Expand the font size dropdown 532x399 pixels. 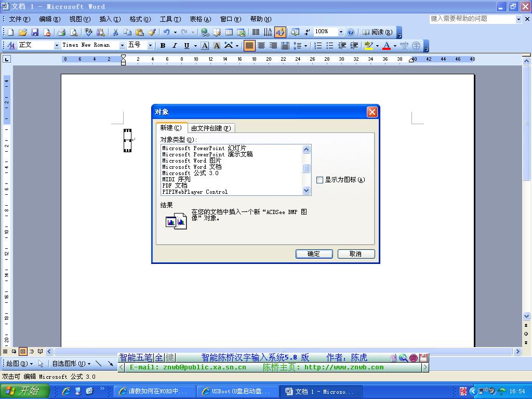point(150,46)
